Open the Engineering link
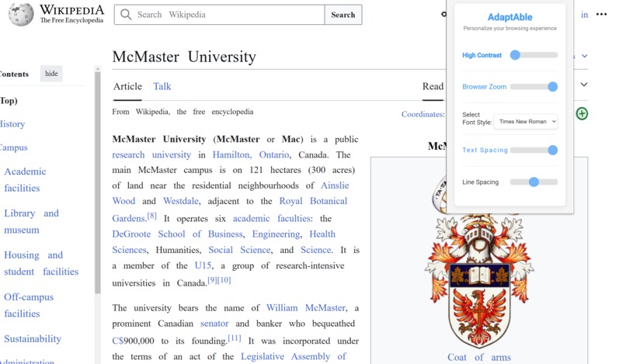The image size is (626, 364). (x=276, y=234)
